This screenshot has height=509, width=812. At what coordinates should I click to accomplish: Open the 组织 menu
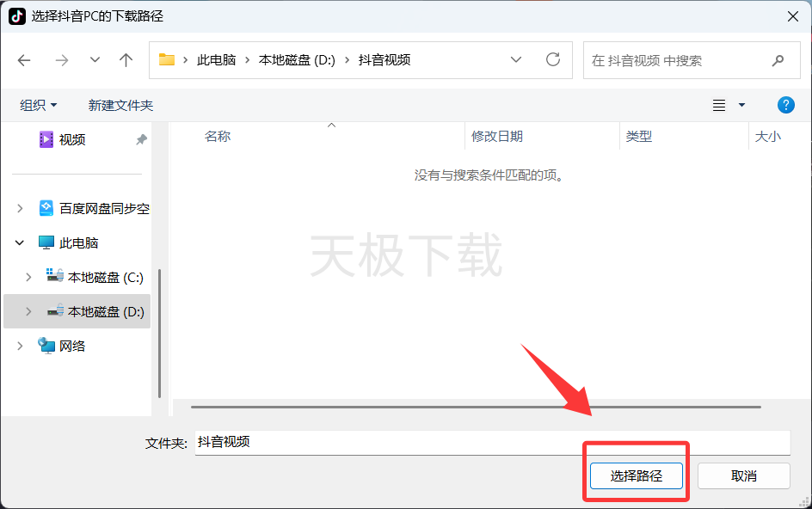click(39, 105)
